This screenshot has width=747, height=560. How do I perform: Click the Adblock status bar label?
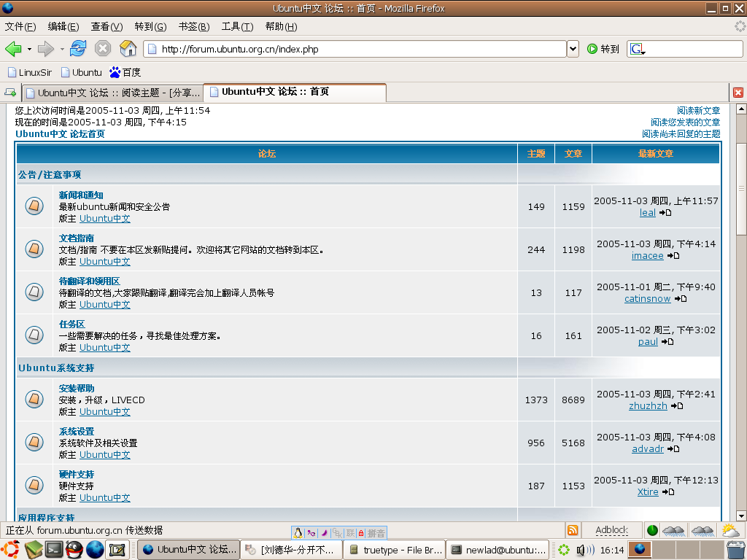point(612,530)
